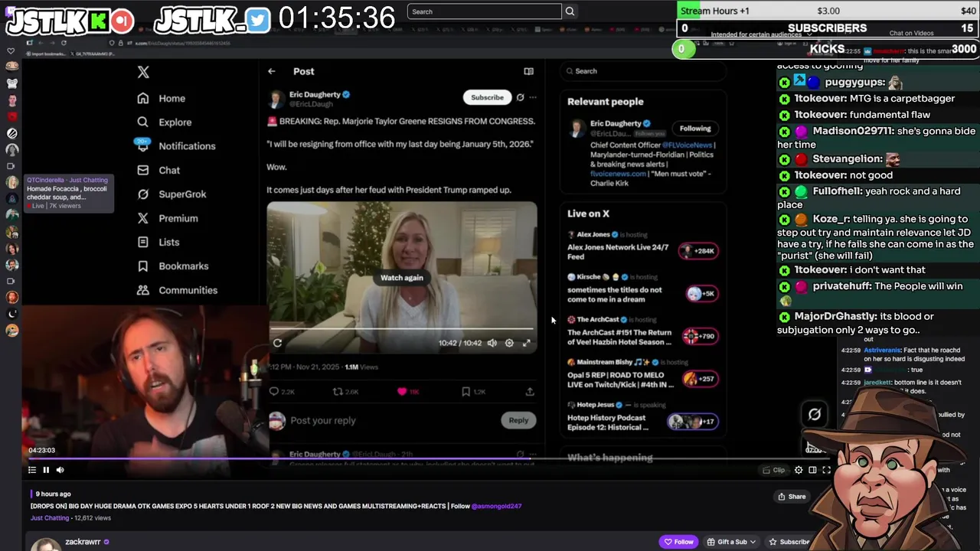
Task: Open QTCinderella live channel card
Action: click(68, 193)
